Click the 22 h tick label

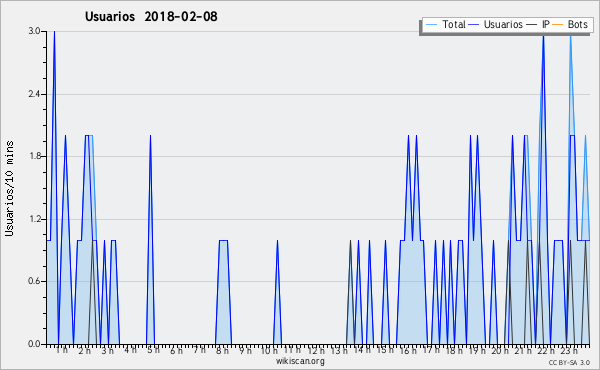tap(546, 350)
